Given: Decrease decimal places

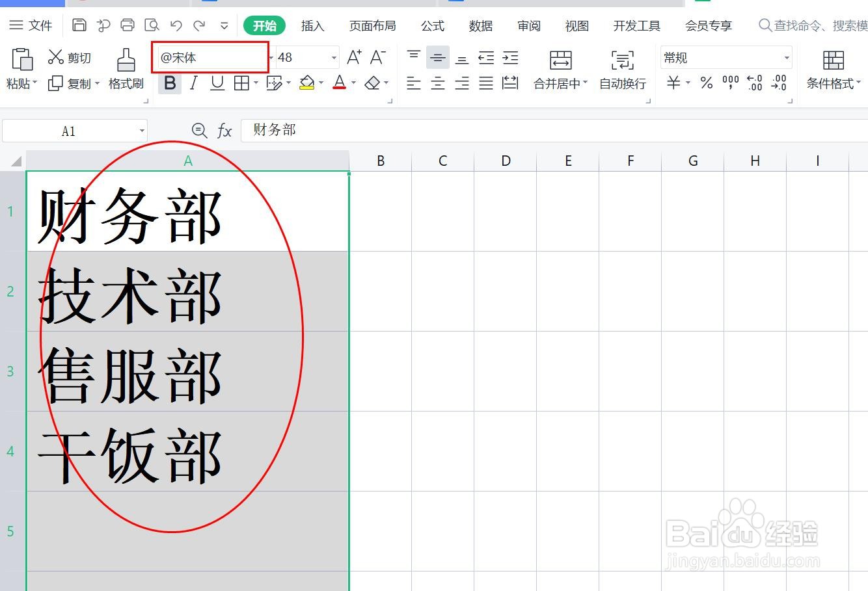Looking at the screenshot, I should click(x=779, y=83).
